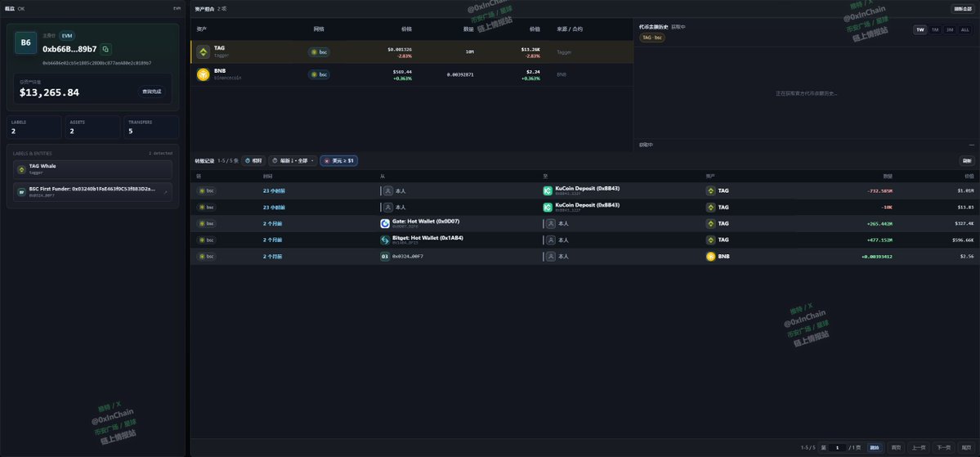Click the '2 months ago' timestamp in BNB row
The width and height of the screenshot is (980, 457).
272,257
